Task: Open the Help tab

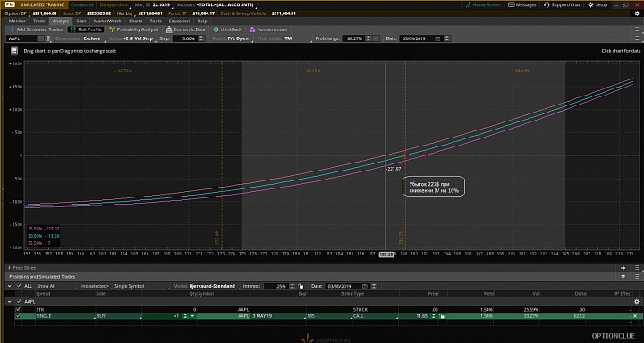Action: [x=201, y=21]
